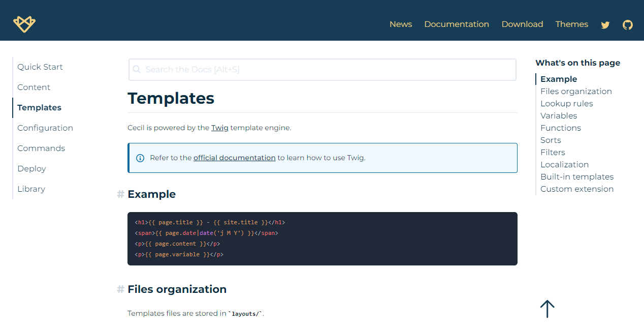Image resolution: width=644 pixels, height=328 pixels.
Task: Jump to the Built-in templates section
Action: pos(577,176)
